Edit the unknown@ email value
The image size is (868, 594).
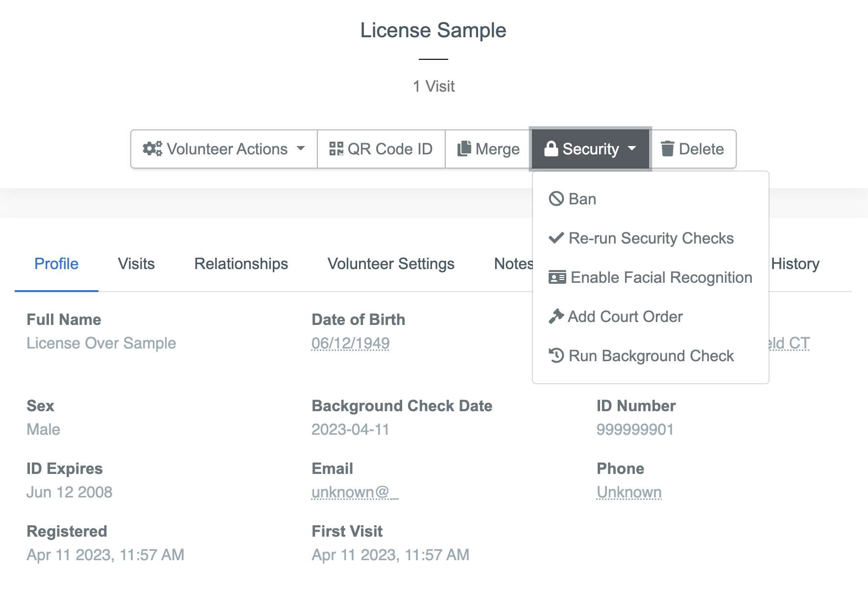tap(355, 492)
